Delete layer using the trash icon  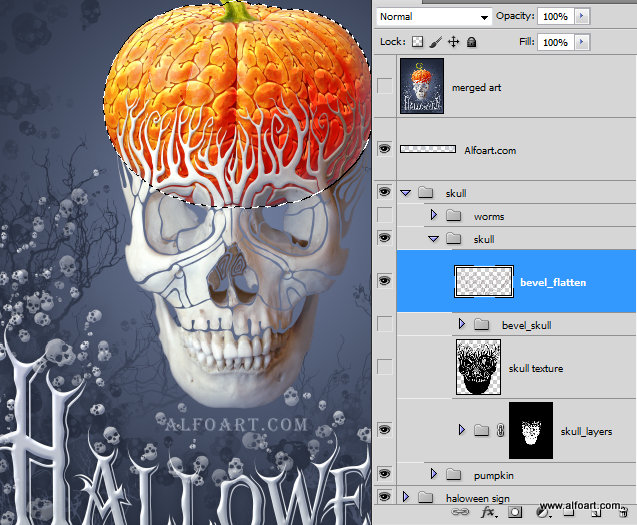(621, 511)
